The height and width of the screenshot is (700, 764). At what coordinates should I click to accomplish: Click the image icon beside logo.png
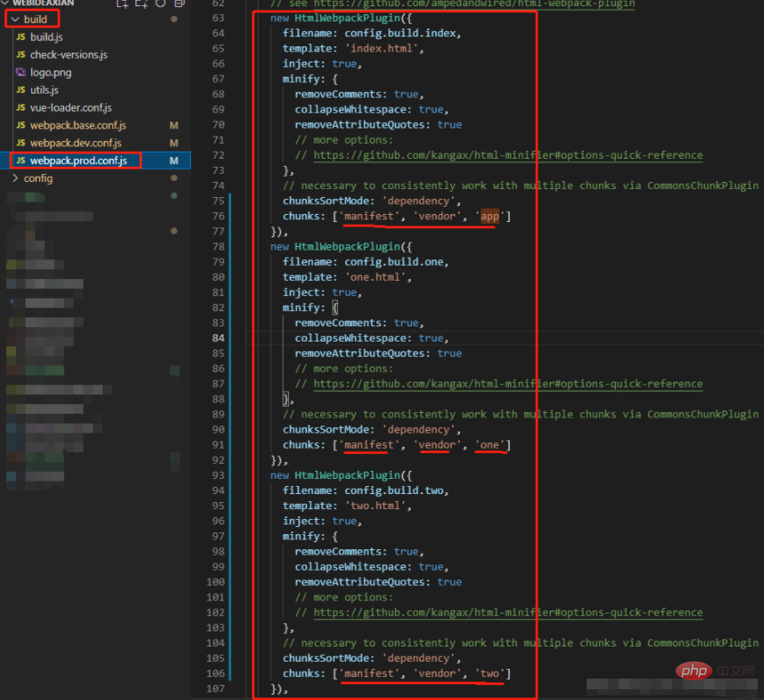pos(21,72)
